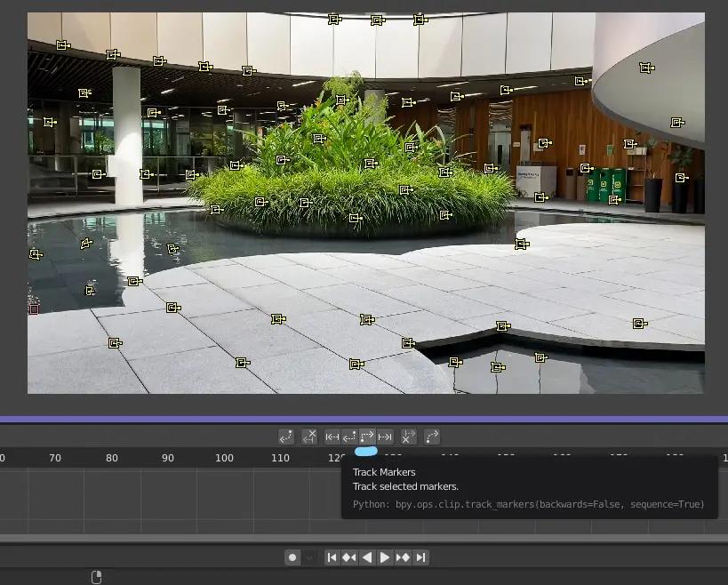Click frame 90 on the timeline ruler
This screenshot has height=585, width=728.
pos(168,458)
